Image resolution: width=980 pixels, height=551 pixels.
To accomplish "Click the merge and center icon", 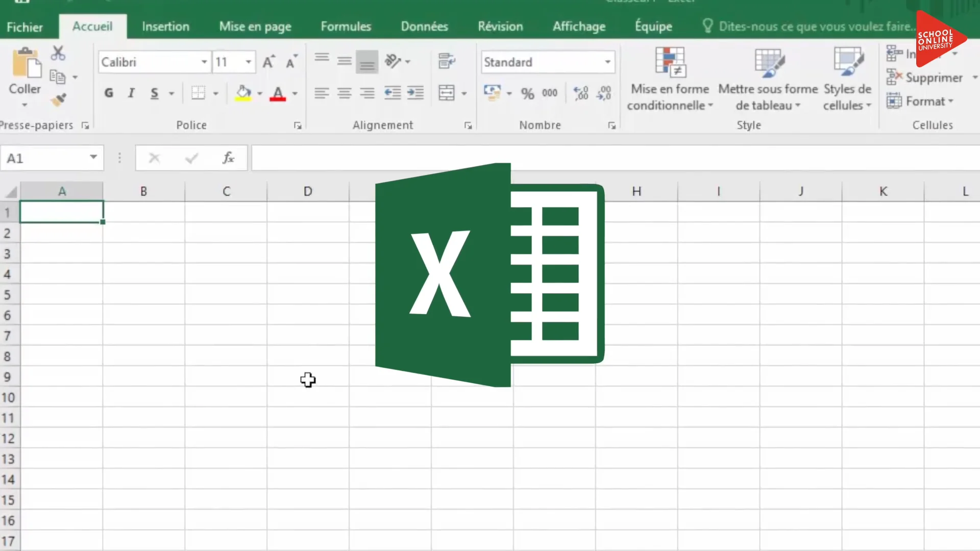I will [x=447, y=93].
